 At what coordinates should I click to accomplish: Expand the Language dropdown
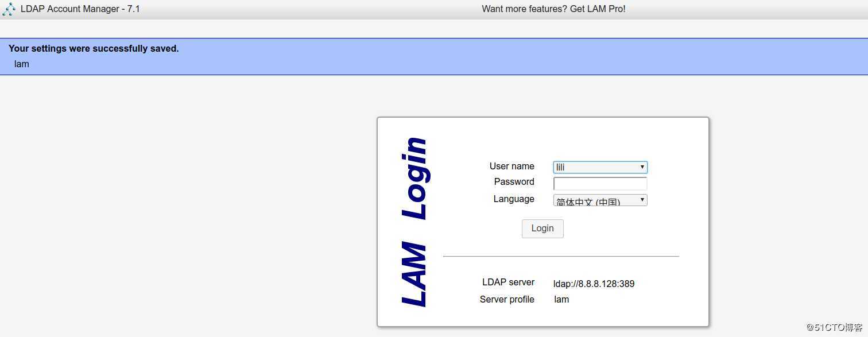point(600,200)
